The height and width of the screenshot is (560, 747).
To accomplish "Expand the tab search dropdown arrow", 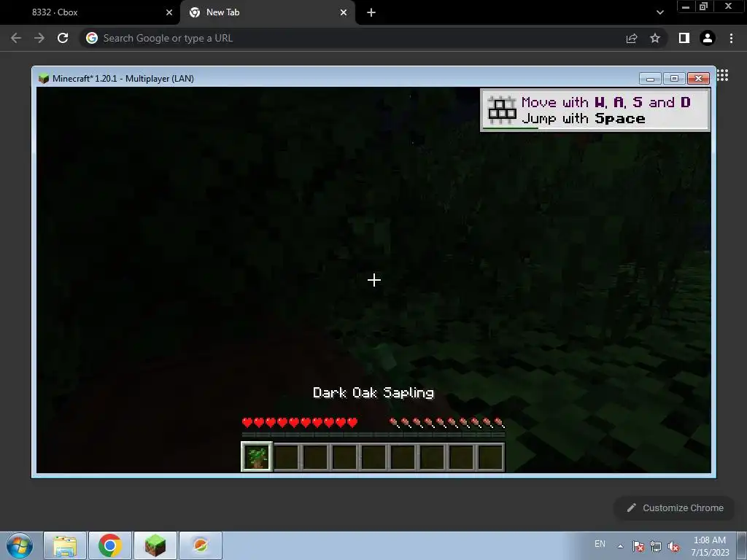I will 659,12.
